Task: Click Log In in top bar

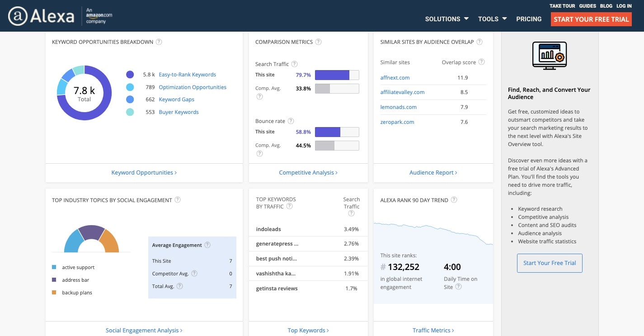Action: point(624,6)
